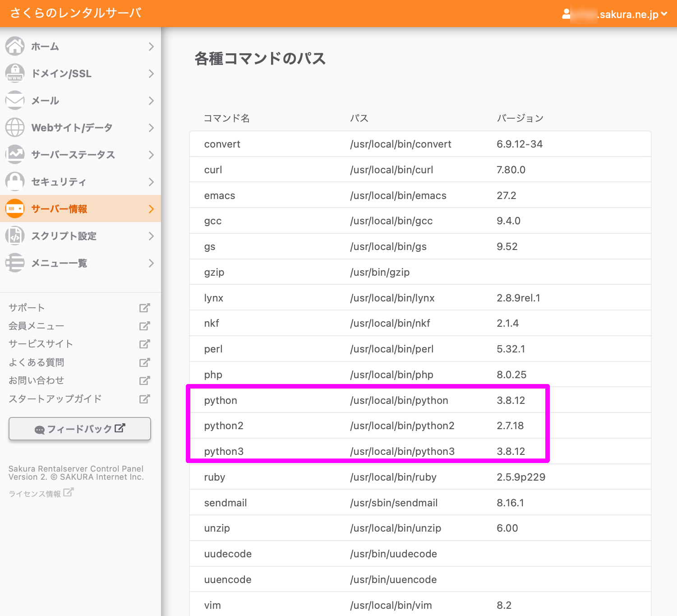677x616 pixels.
Task: Click external link icon beside よくある質問
Action: tap(144, 362)
